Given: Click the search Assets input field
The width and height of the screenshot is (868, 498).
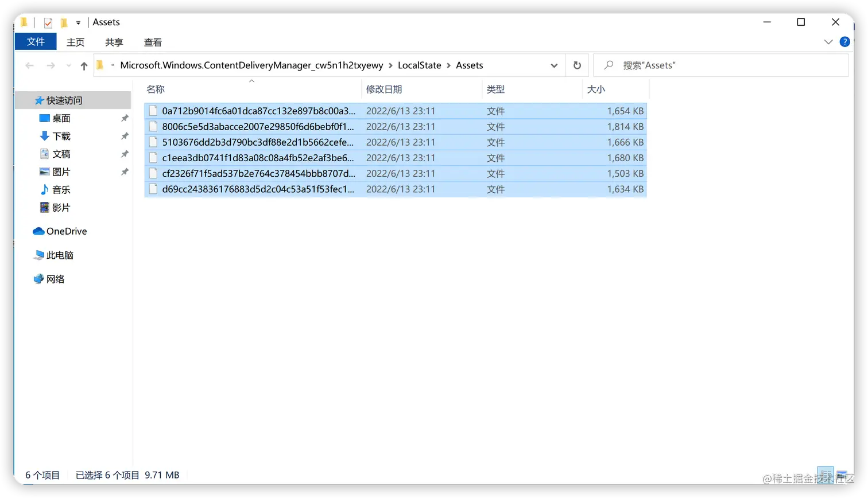Looking at the screenshot, I should (721, 65).
